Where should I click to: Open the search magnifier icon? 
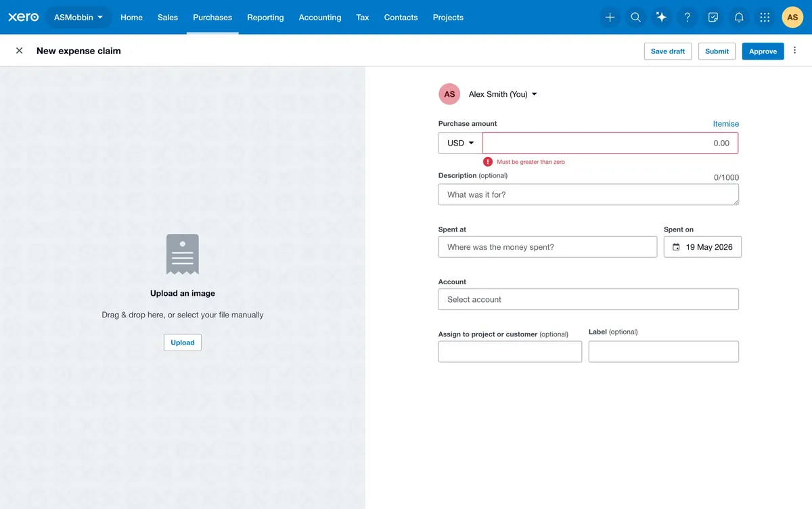click(x=635, y=17)
